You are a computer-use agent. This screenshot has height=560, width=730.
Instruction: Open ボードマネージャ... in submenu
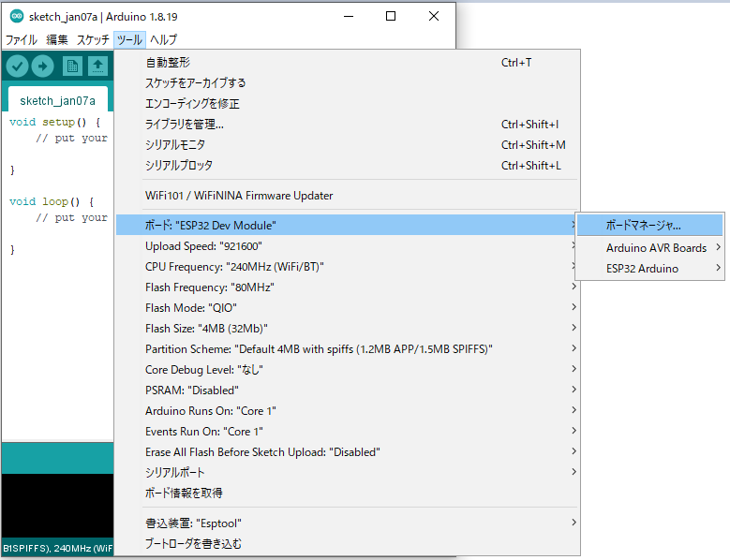coord(650,225)
